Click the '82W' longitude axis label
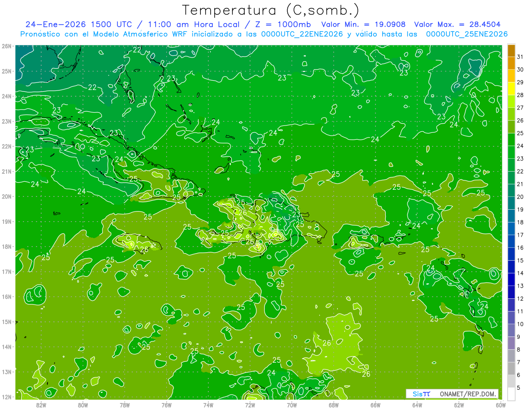 pos(41,404)
